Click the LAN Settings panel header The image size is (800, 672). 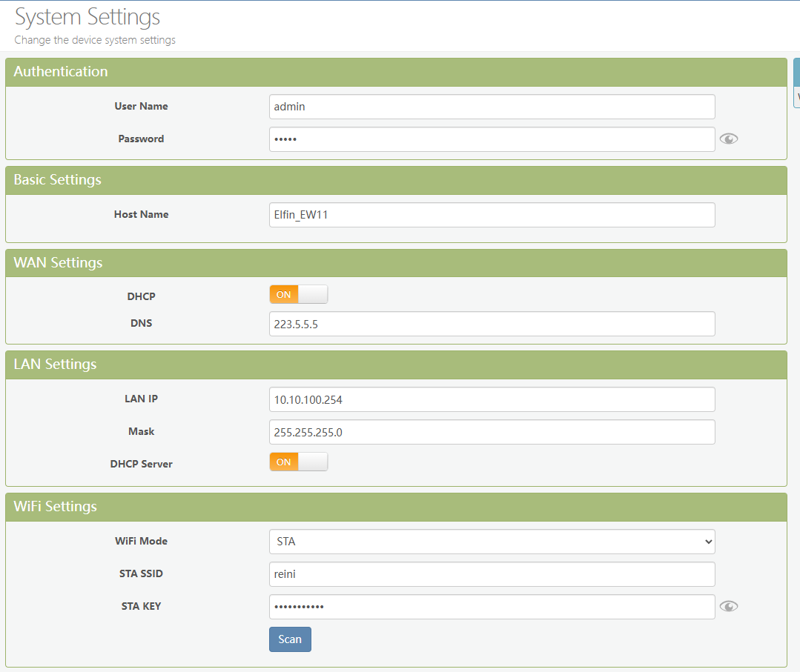(55, 365)
